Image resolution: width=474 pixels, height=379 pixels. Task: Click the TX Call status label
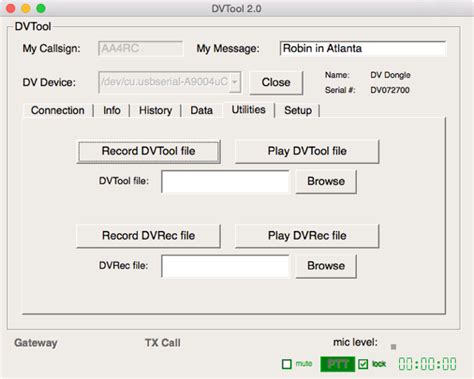163,343
